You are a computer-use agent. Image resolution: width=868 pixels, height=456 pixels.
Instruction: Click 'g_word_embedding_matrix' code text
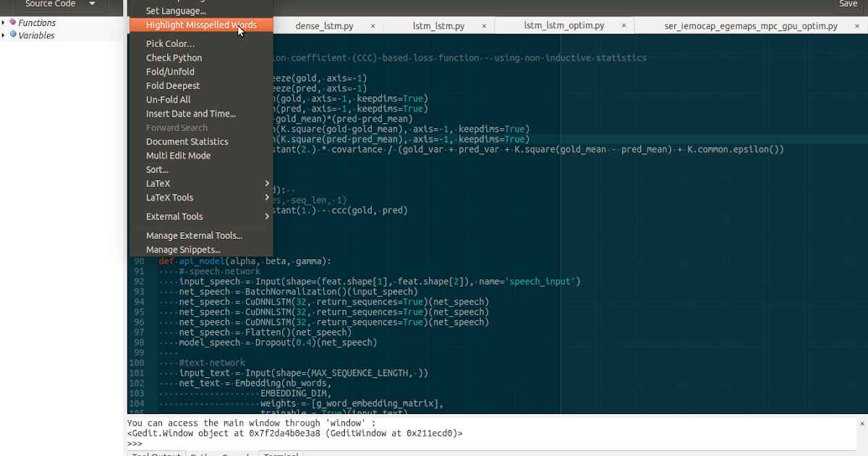pyautogui.click(x=375, y=403)
